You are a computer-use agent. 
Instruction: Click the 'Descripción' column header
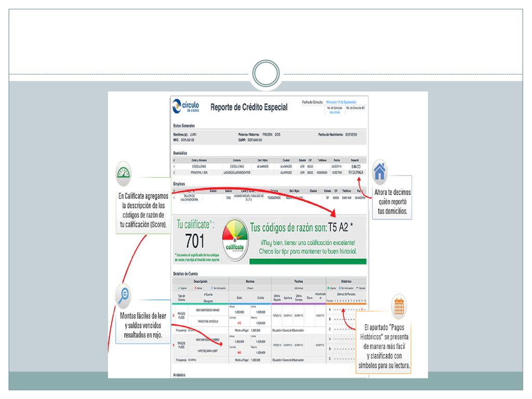coord(201,281)
